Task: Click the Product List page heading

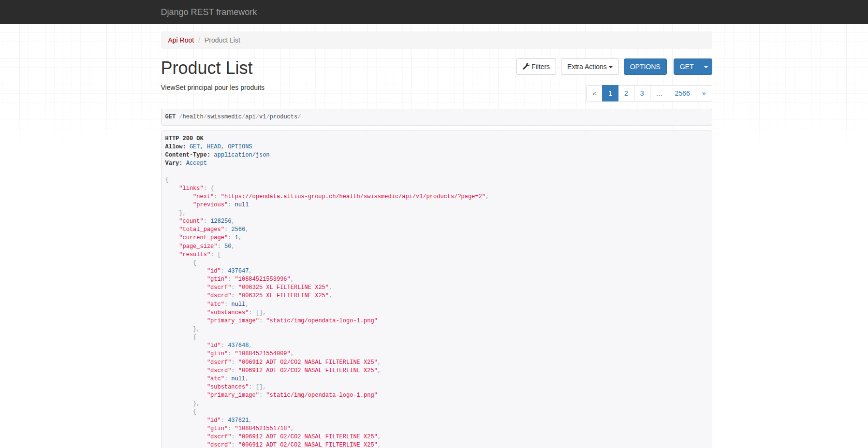Action: (x=206, y=68)
